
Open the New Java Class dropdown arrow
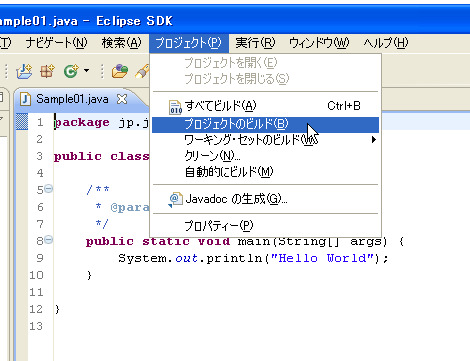click(86, 71)
